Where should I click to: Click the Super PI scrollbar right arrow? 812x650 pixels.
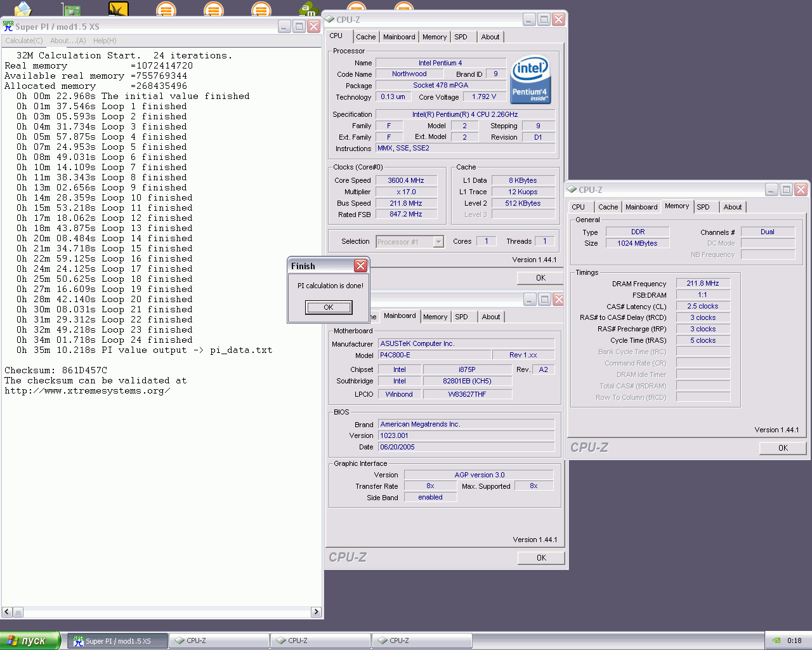click(316, 612)
